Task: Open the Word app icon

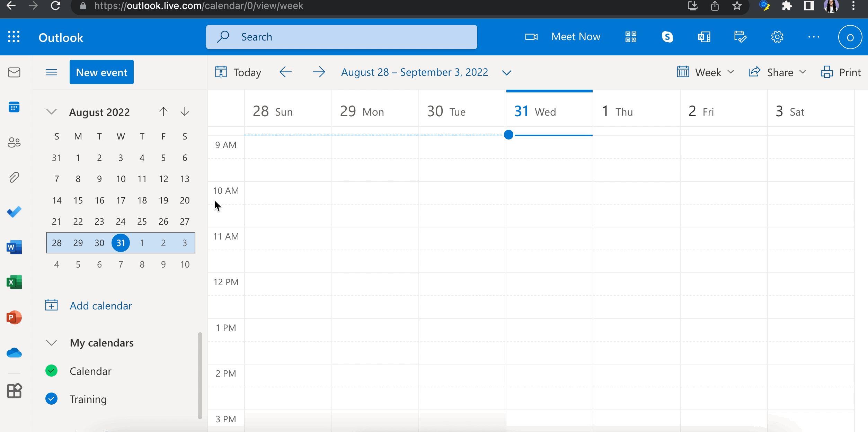Action: tap(14, 247)
